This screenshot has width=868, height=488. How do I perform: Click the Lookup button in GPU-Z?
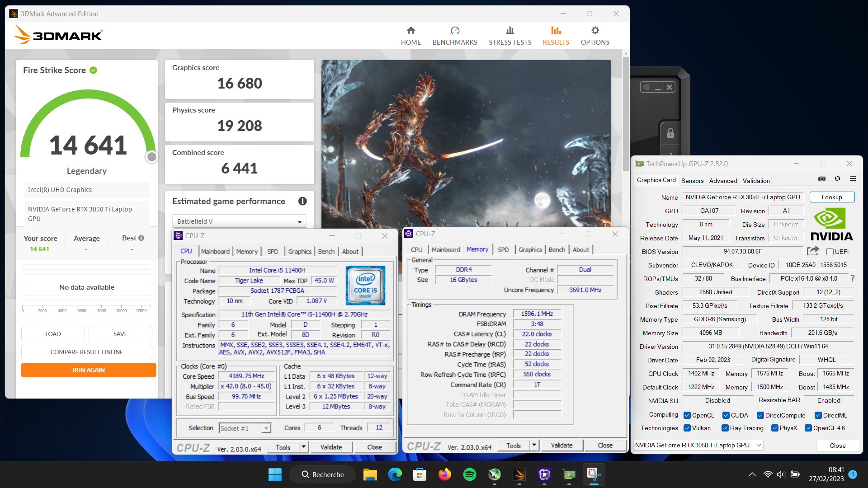coord(832,197)
